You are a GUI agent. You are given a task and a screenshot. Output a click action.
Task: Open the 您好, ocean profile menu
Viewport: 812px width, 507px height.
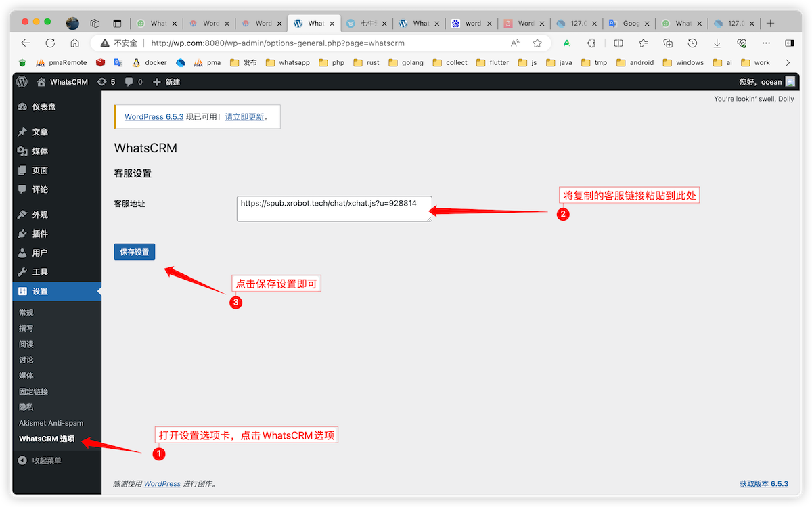(768, 82)
